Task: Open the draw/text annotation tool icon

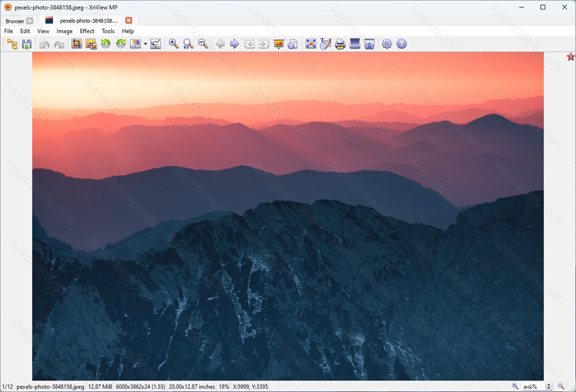Action: point(326,44)
